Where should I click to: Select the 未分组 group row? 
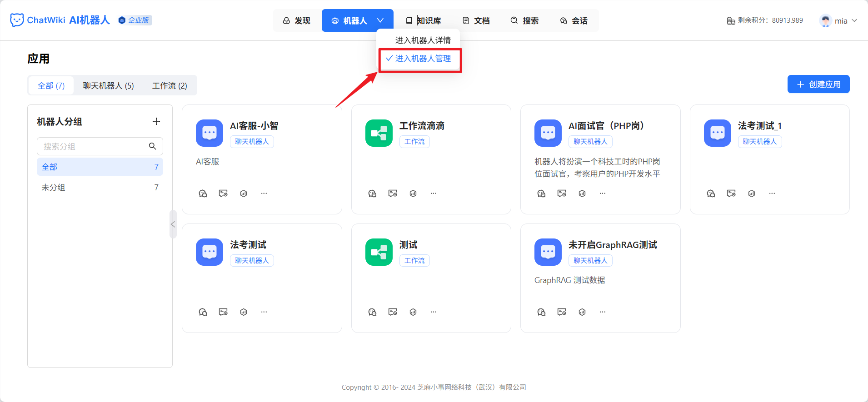100,187
